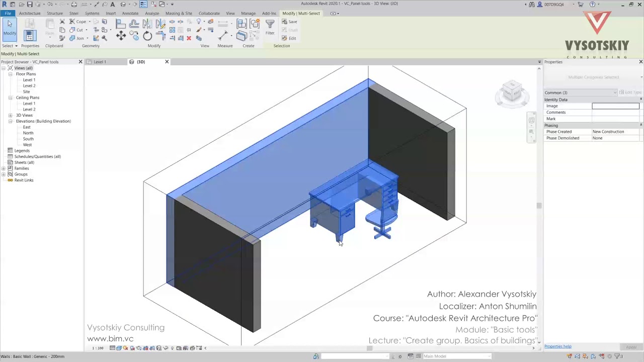644x362 pixels.
Task: Click the red Delete icon
Action: pyautogui.click(x=189, y=38)
